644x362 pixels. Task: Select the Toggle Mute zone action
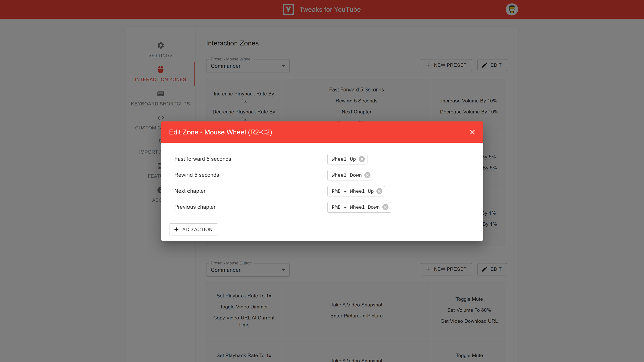click(469, 299)
